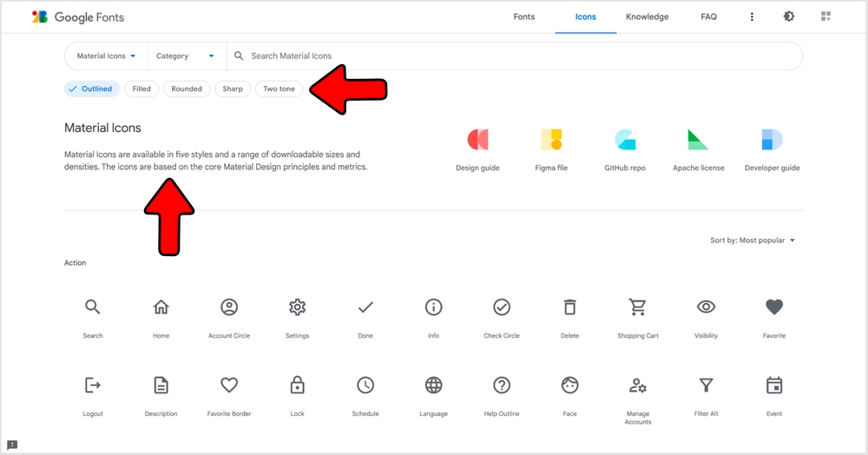868x455 pixels.
Task: Go to the Fonts tab
Action: coord(523,16)
